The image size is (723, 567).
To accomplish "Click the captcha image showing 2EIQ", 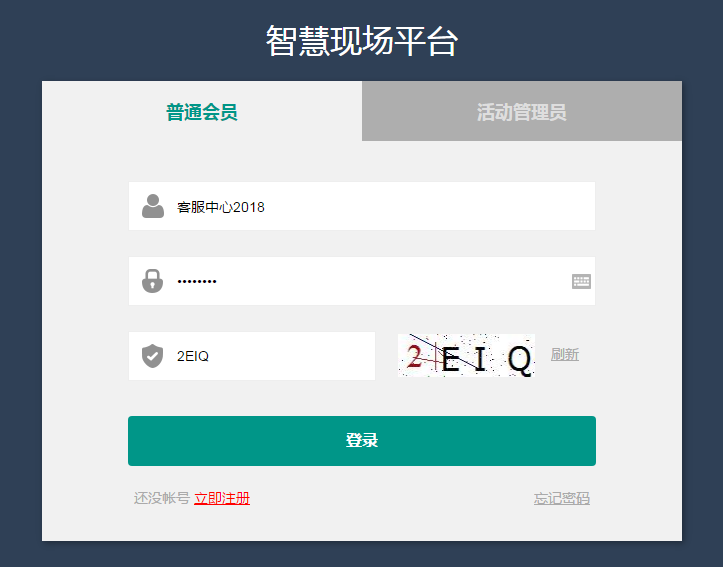I will pos(466,355).
